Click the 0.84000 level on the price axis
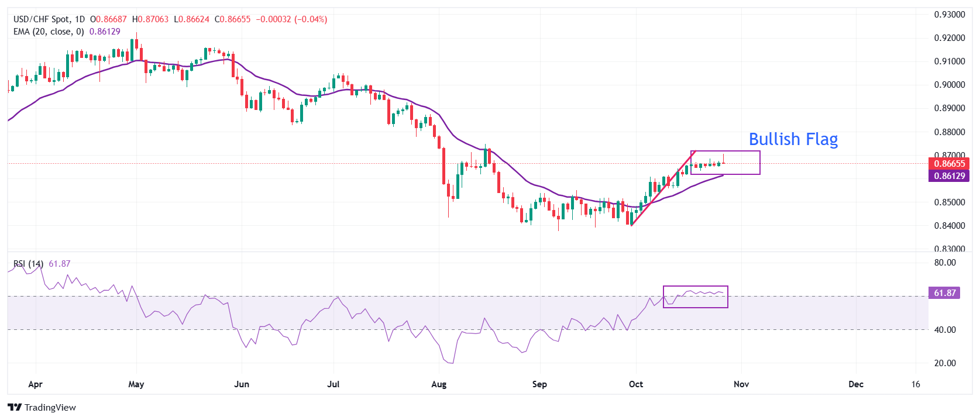The height and width of the screenshot is (420, 980). point(949,226)
